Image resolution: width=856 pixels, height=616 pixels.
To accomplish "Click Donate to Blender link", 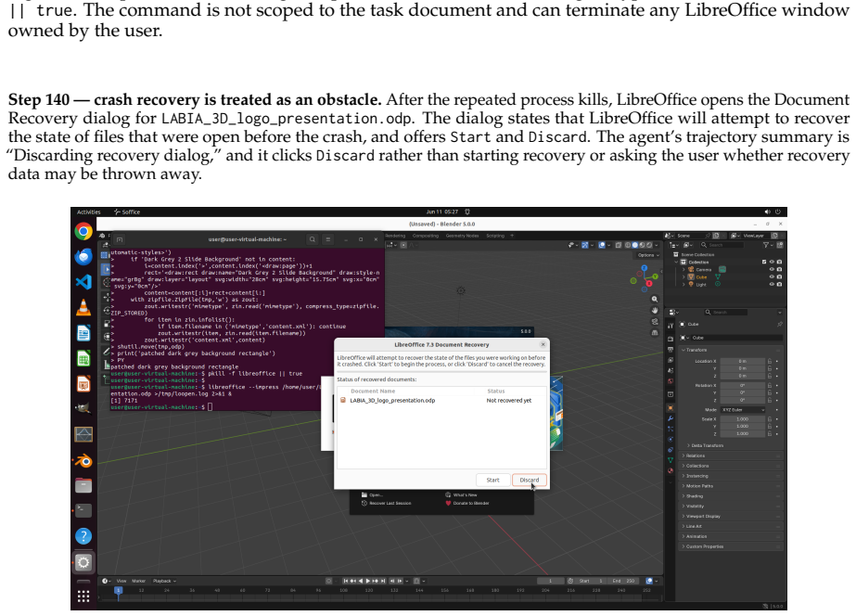I will (x=467, y=503).
